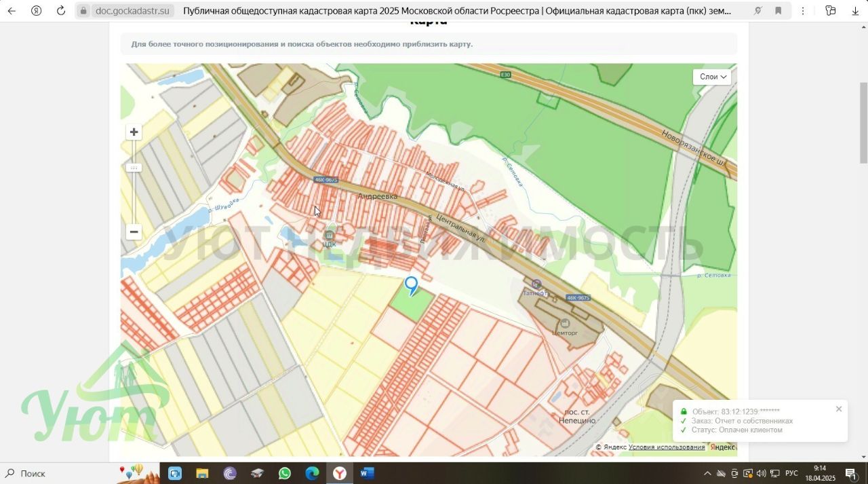This screenshot has height=484, width=868.
Task: Click the doc.gockadastr.su address field
Action: coord(132,11)
